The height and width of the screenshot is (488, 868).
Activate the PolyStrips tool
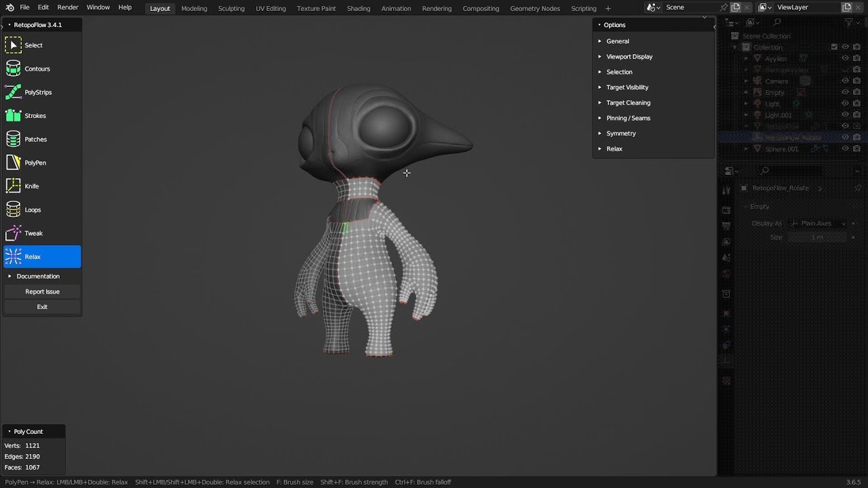[x=42, y=92]
